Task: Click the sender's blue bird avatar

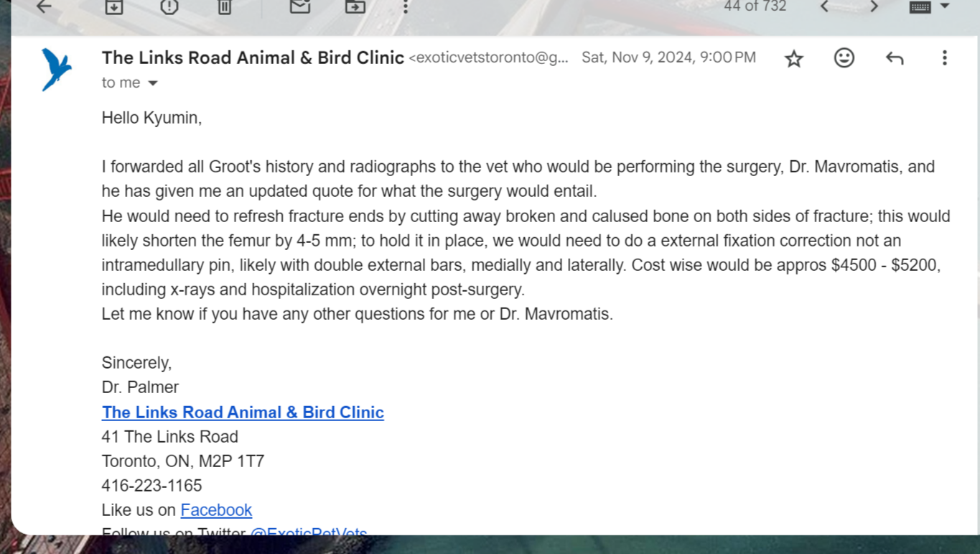Action: click(x=57, y=69)
